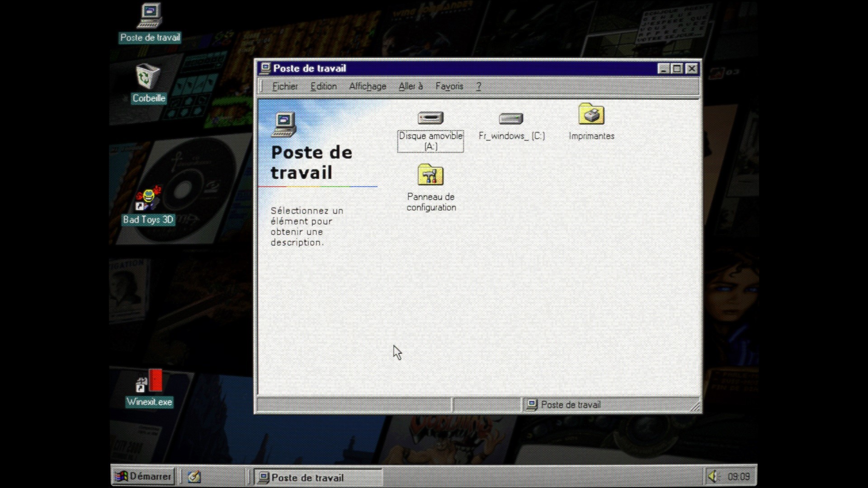868x488 pixels.
Task: Click the quick launch icon beside Démarrer
Action: point(194,477)
